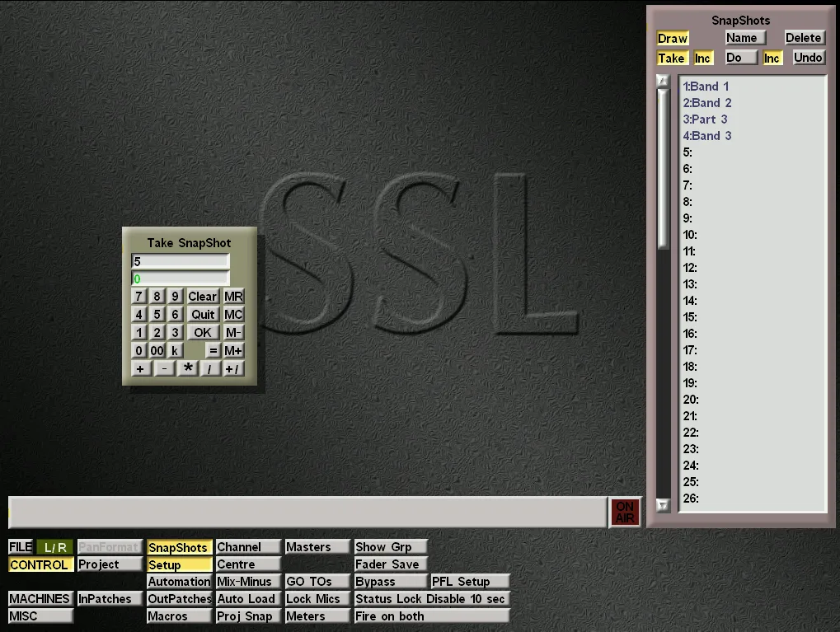The height and width of the screenshot is (632, 840).
Task: Open PFL Setup
Action: click(x=470, y=582)
